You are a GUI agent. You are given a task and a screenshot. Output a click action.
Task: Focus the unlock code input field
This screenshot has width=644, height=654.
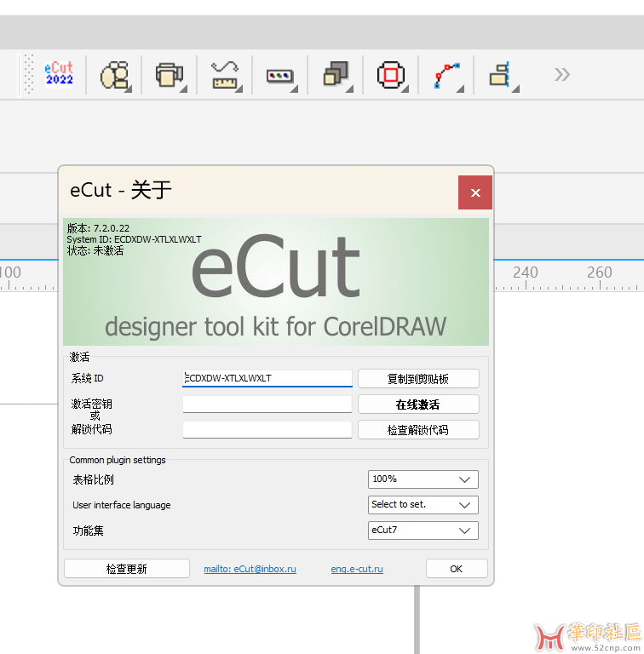(267, 429)
